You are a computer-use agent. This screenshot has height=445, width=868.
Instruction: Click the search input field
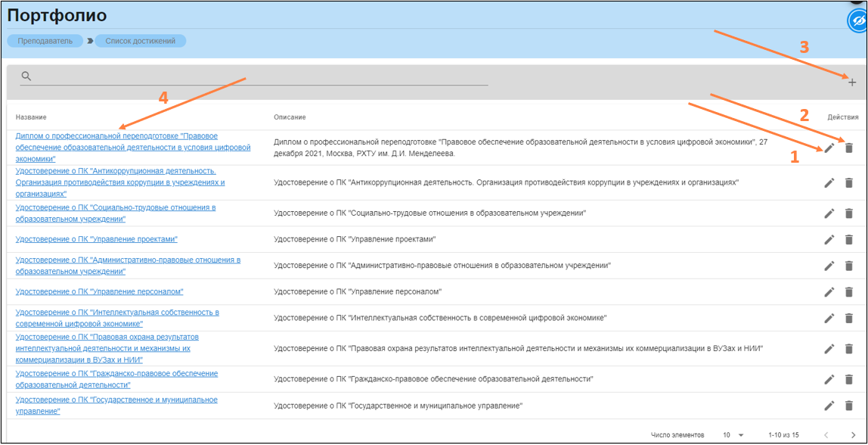[257, 76]
